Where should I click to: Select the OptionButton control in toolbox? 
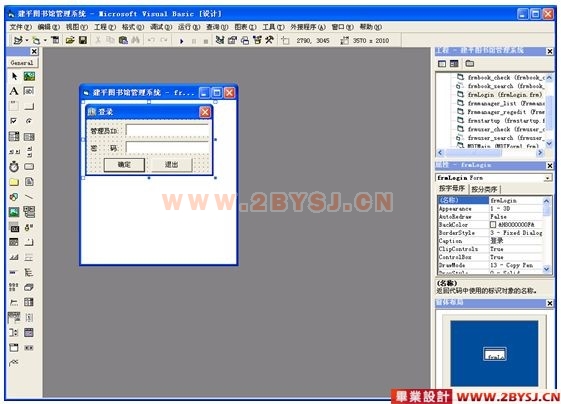pyautogui.click(x=29, y=121)
